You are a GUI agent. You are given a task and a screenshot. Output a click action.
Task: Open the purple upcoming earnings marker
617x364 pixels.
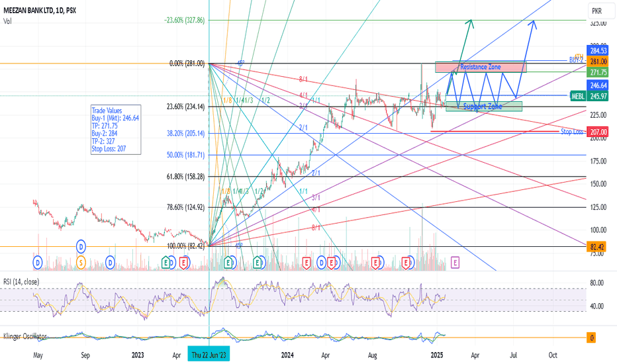click(455, 262)
